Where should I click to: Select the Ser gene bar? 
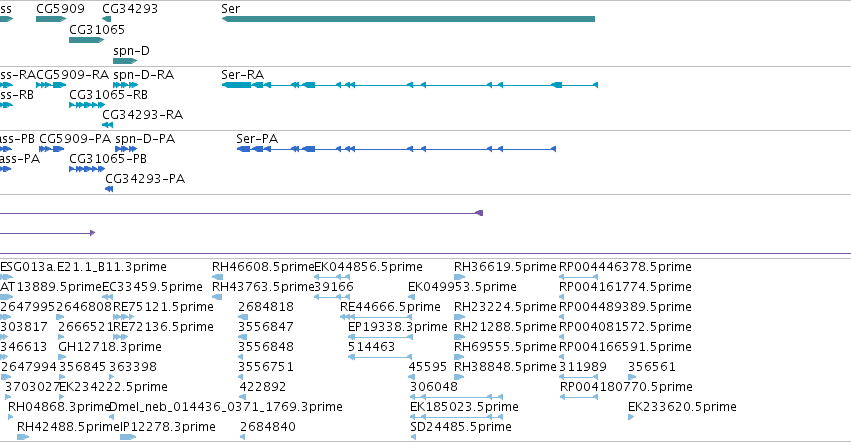click(408, 19)
